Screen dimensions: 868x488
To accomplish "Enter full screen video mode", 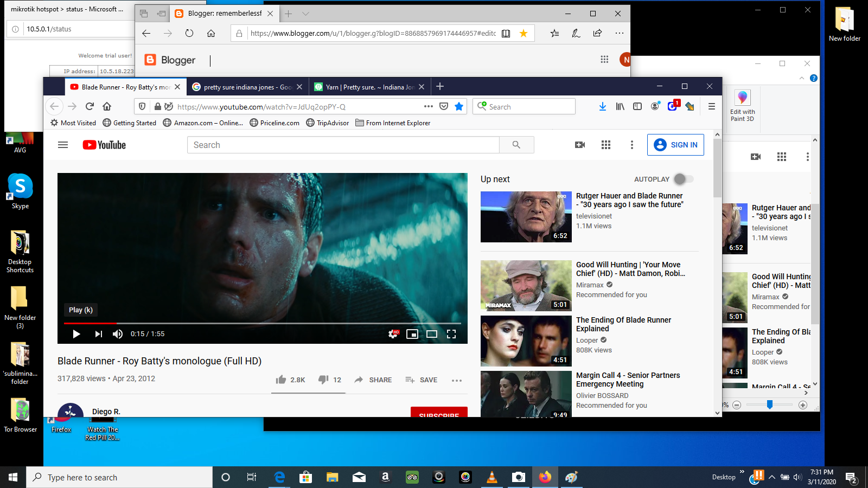I will pyautogui.click(x=451, y=334).
